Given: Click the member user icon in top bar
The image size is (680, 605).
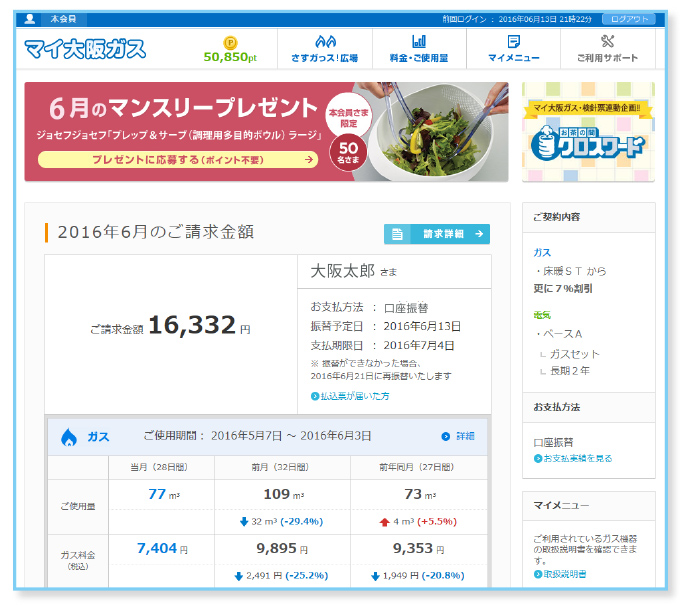Looking at the screenshot, I should 29,19.
